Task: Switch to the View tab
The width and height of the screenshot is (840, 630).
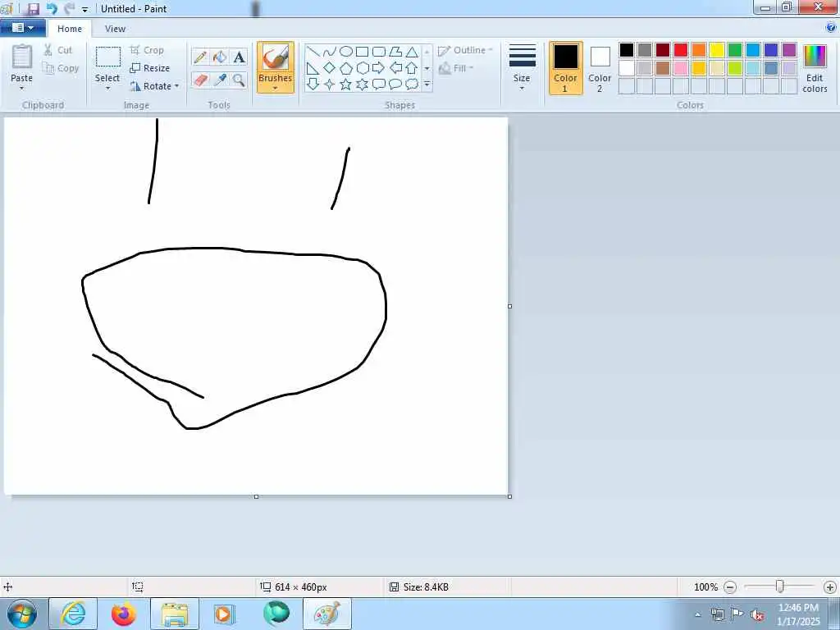Action: pyautogui.click(x=115, y=29)
